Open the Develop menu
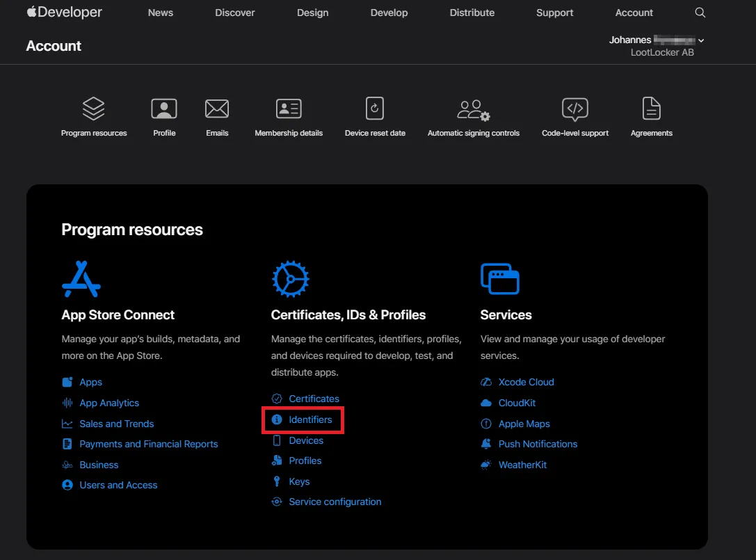The width and height of the screenshot is (756, 560). pos(389,13)
